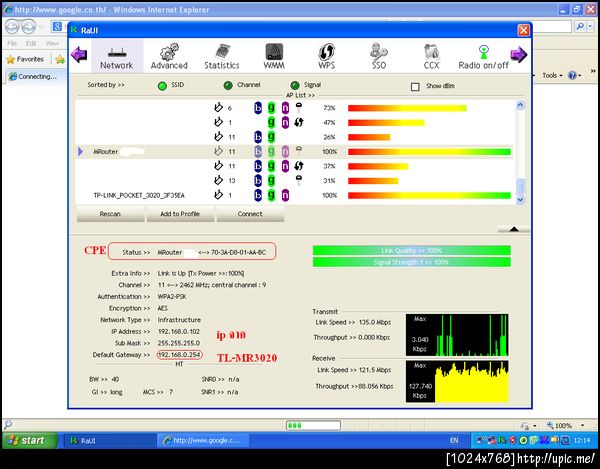The width and height of the screenshot is (600, 469).
Task: Click the Connecting... browser tab
Action: point(33,77)
